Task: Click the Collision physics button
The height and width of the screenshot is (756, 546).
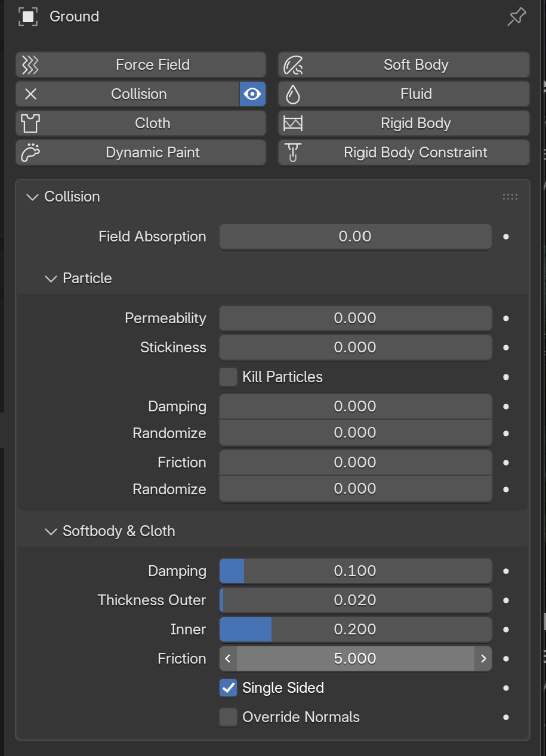Action: tap(128, 94)
